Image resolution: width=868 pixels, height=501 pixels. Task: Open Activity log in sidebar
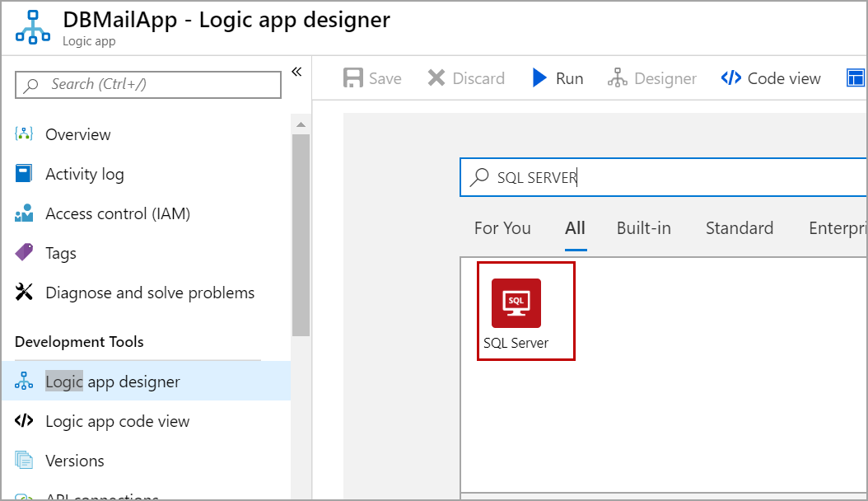[84, 174]
